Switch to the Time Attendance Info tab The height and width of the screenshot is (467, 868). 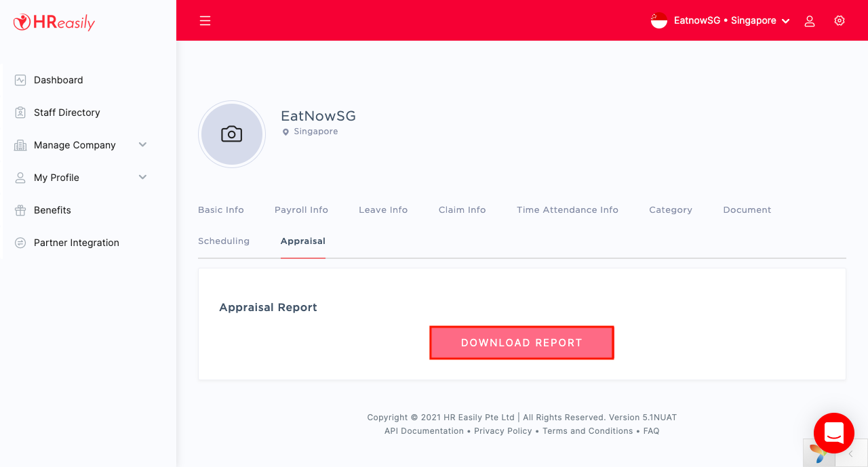pos(568,210)
